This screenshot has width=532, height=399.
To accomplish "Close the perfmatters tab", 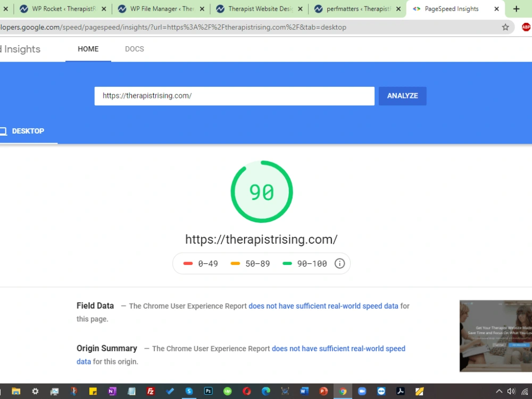I will 398,9.
